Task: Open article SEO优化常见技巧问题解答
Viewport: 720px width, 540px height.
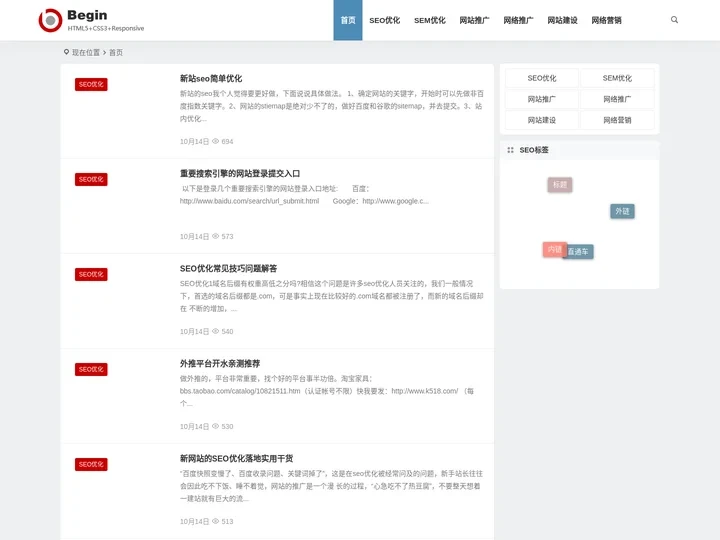Action: point(228,269)
